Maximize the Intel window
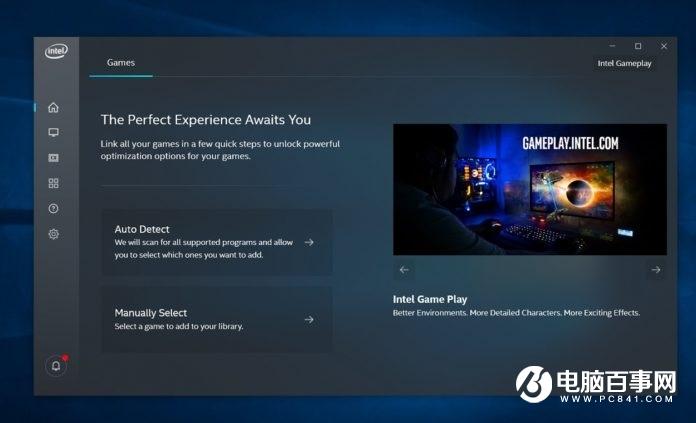Screen dimensions: 696x423 pos(638,46)
